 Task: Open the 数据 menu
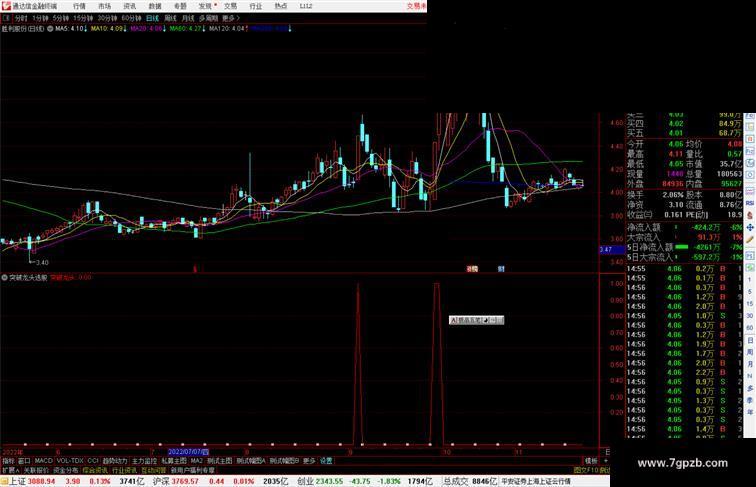point(155,6)
